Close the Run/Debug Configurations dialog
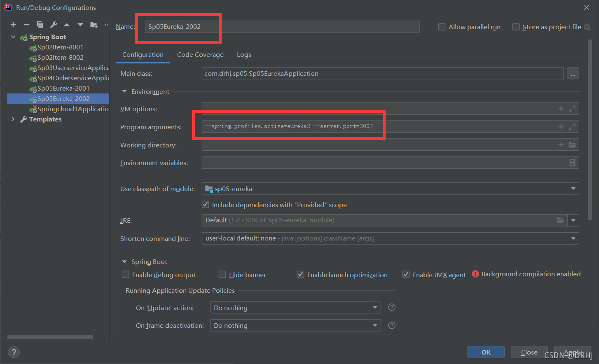 pos(587,7)
